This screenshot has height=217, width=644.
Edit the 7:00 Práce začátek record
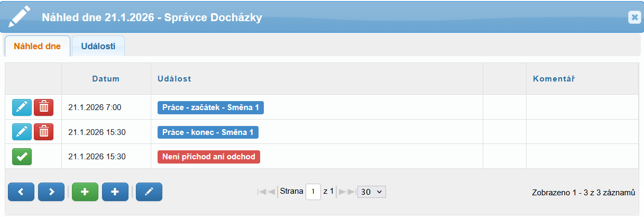(x=22, y=107)
